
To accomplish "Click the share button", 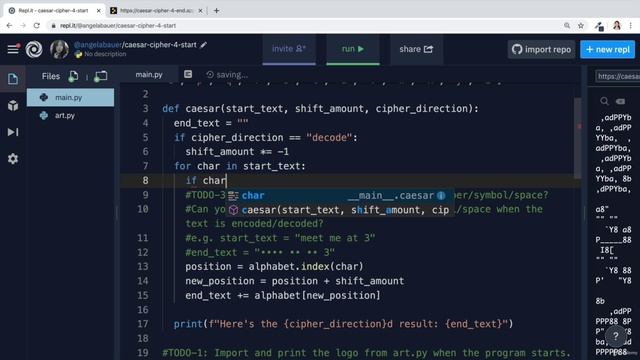I will click(416, 49).
